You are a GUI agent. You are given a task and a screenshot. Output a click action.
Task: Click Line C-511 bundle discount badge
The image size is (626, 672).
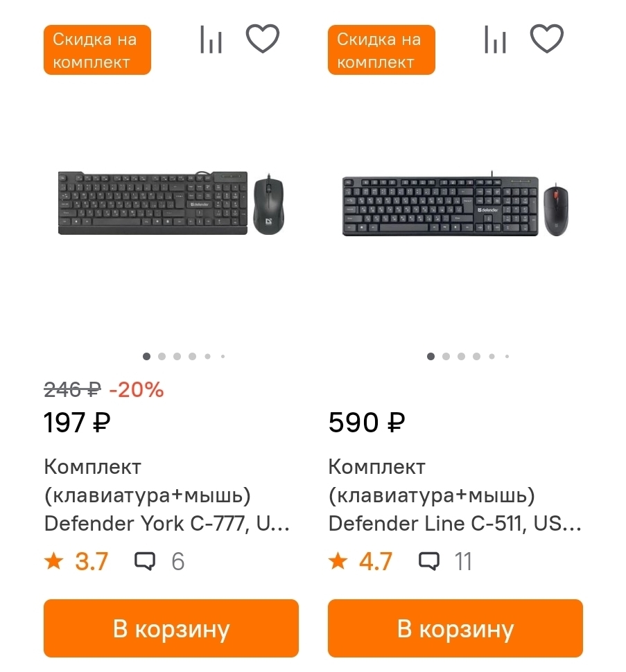point(381,50)
